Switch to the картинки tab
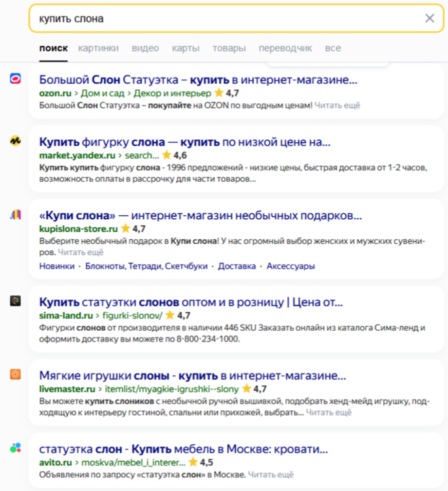The height and width of the screenshot is (491, 448). (x=98, y=48)
